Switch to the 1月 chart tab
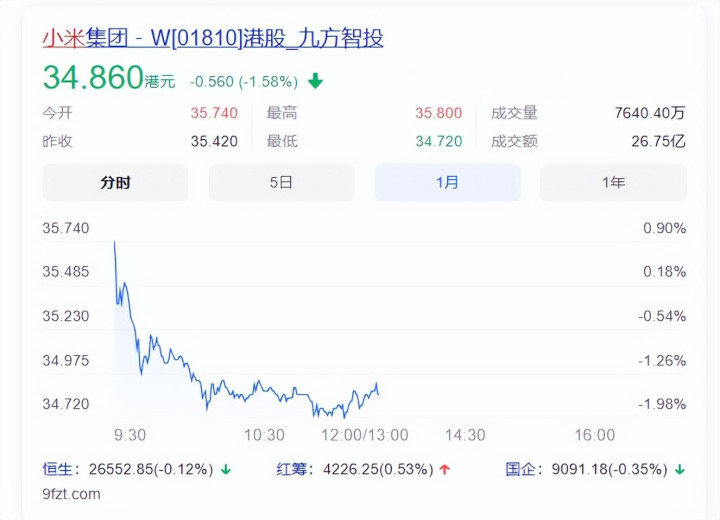 tap(448, 183)
